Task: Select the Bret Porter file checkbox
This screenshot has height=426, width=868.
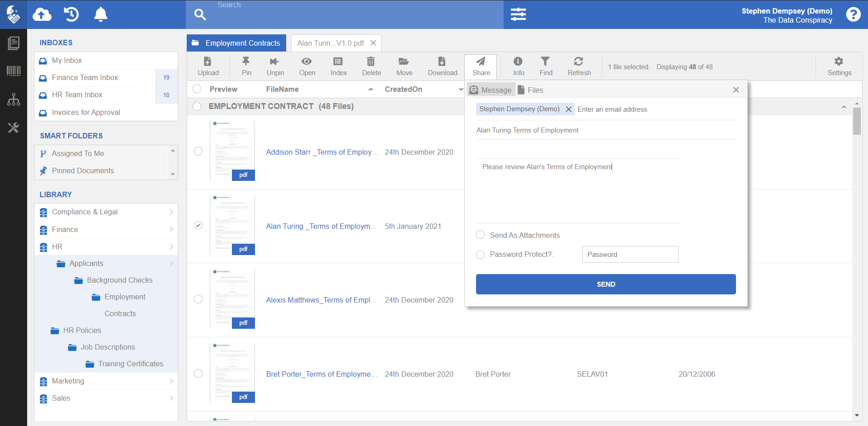Action: [x=198, y=373]
